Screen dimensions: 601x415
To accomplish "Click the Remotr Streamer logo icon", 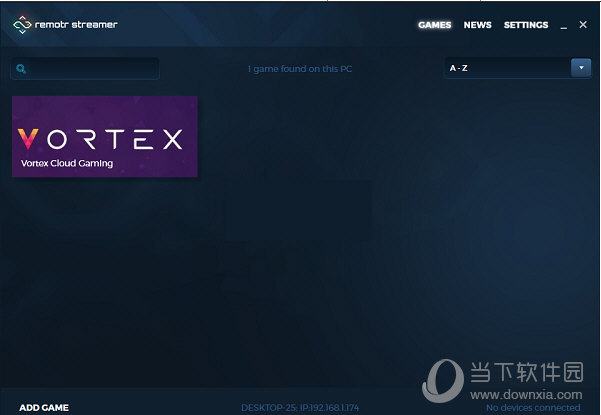I will click(22, 25).
